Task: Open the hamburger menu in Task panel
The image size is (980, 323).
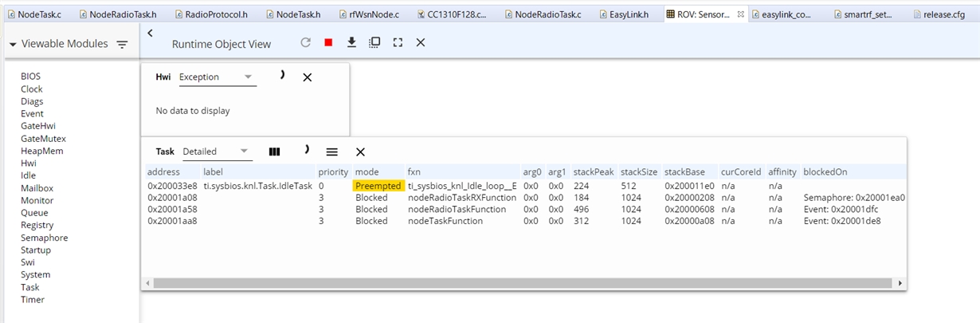Action: [332, 152]
